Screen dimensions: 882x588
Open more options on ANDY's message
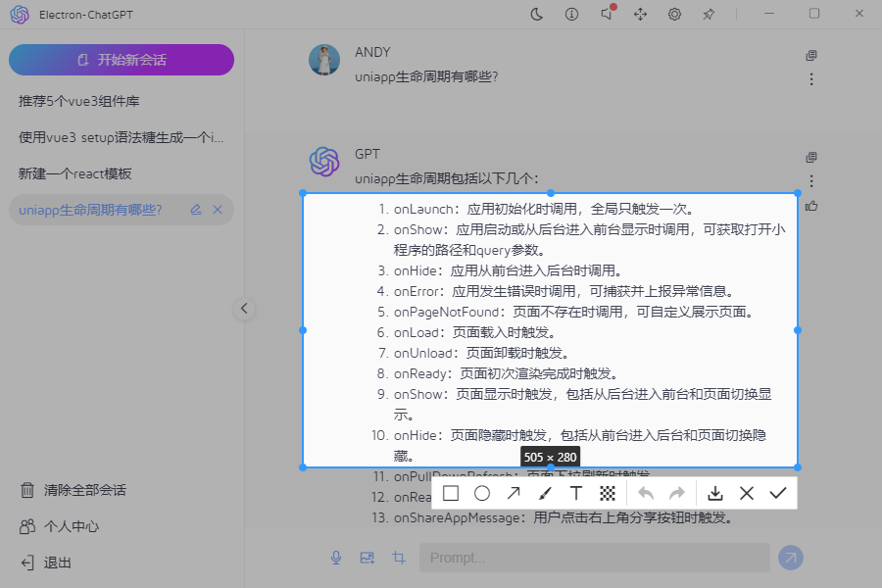811,79
